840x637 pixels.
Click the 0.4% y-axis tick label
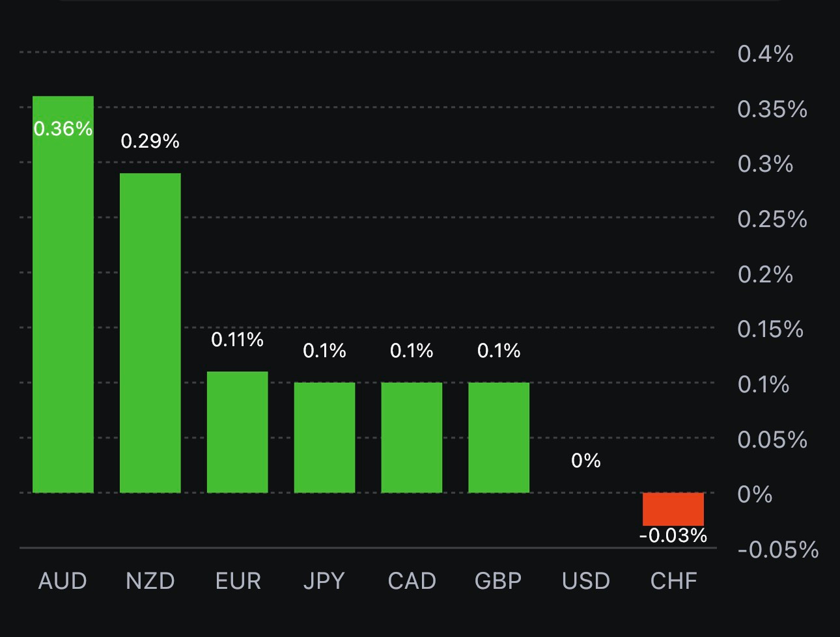(x=765, y=53)
